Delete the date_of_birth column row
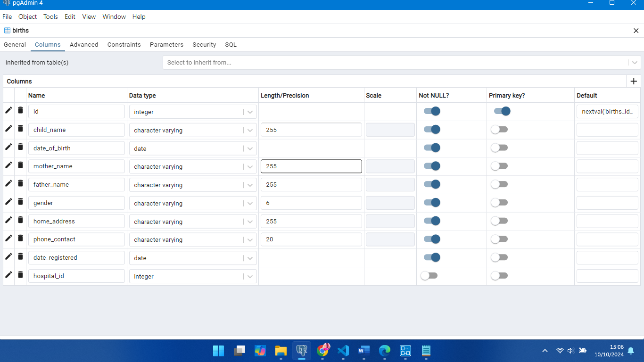The width and height of the screenshot is (644, 362). coord(20,147)
